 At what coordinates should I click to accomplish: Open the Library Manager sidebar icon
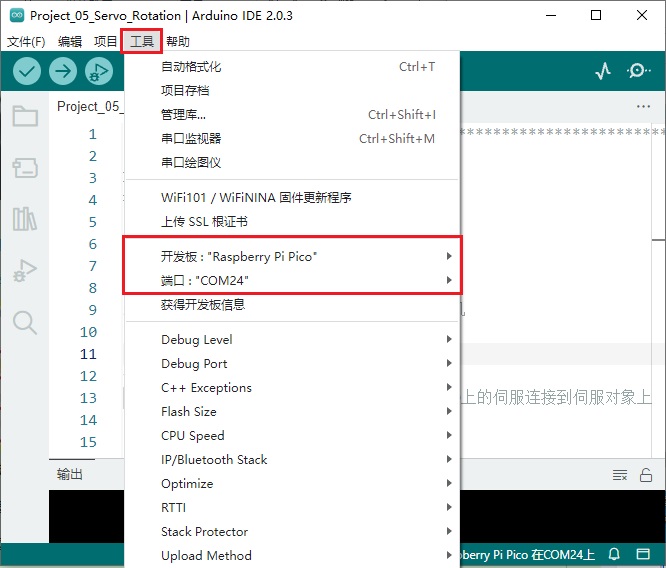25,219
